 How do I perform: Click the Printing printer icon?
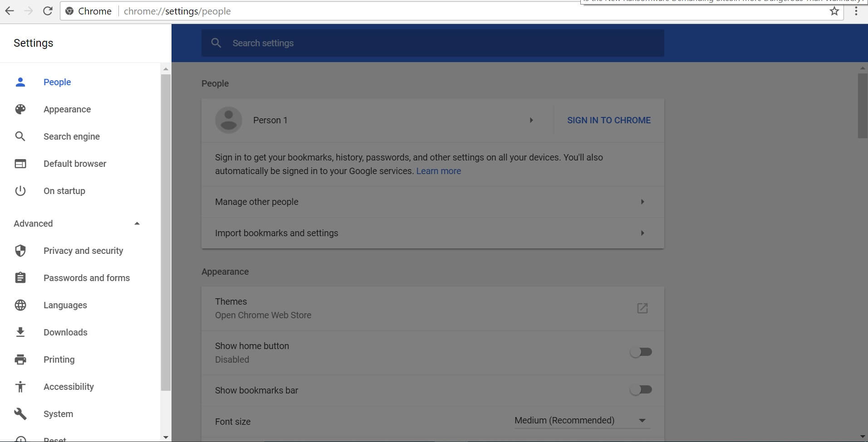[20, 359]
